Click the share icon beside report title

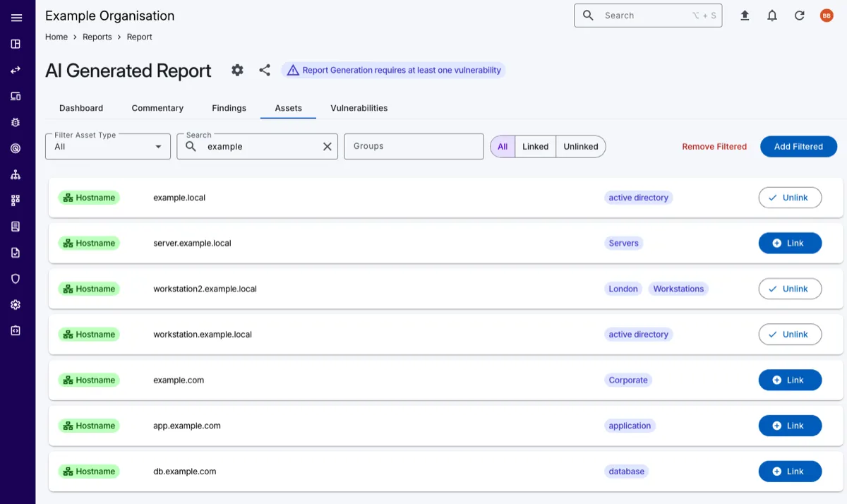point(265,70)
